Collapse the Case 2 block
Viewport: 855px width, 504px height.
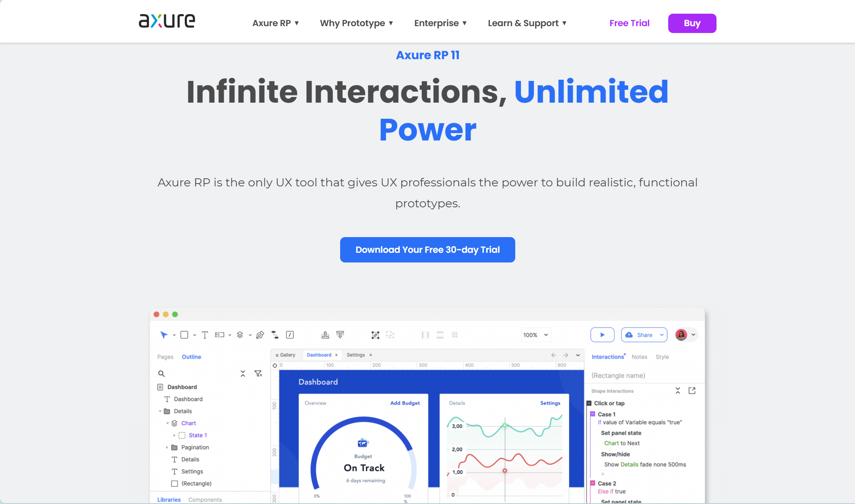pos(593,483)
